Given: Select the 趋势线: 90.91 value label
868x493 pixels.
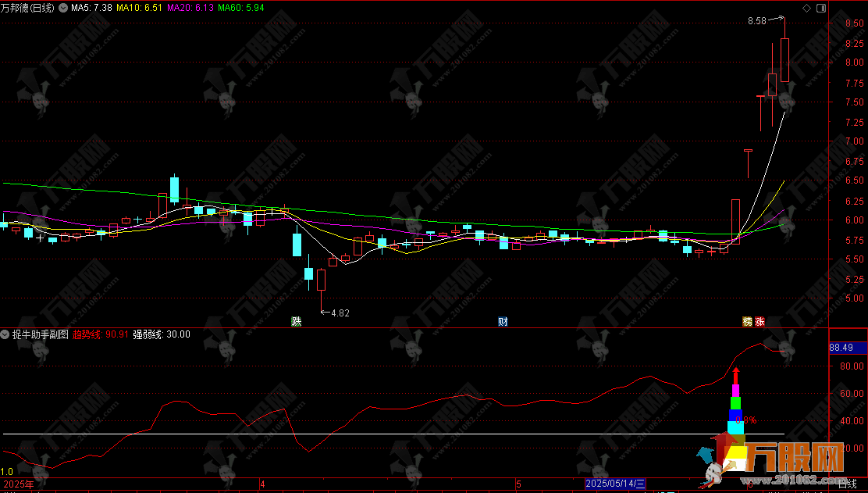Looking at the screenshot, I should [100, 334].
